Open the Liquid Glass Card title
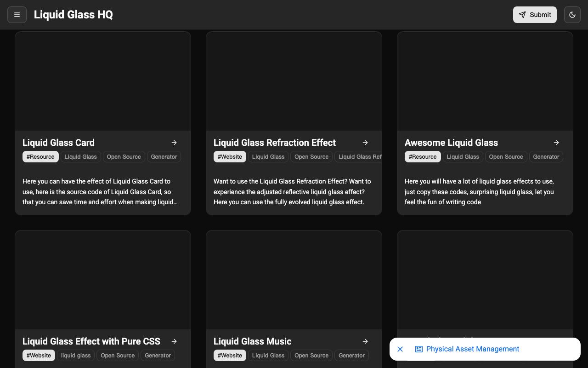 pyautogui.click(x=58, y=143)
